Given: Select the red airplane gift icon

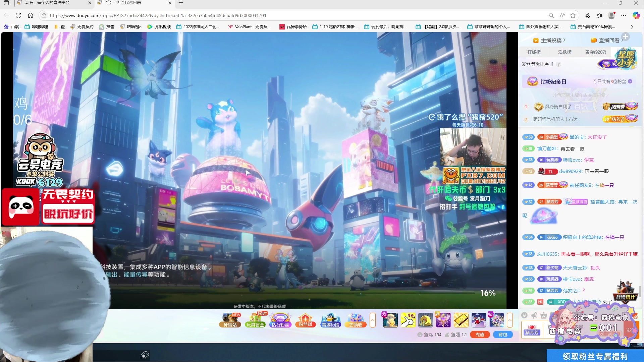Looking at the screenshot, I should 479,320.
